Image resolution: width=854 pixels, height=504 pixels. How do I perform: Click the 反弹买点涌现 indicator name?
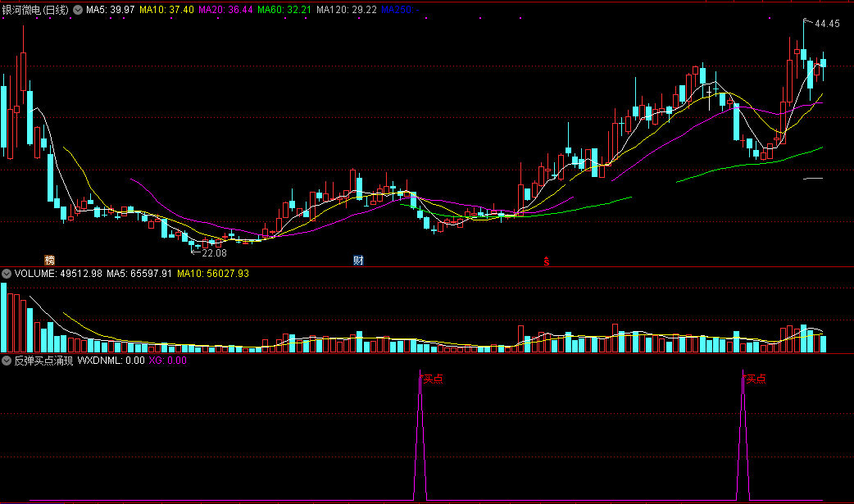click(43, 360)
